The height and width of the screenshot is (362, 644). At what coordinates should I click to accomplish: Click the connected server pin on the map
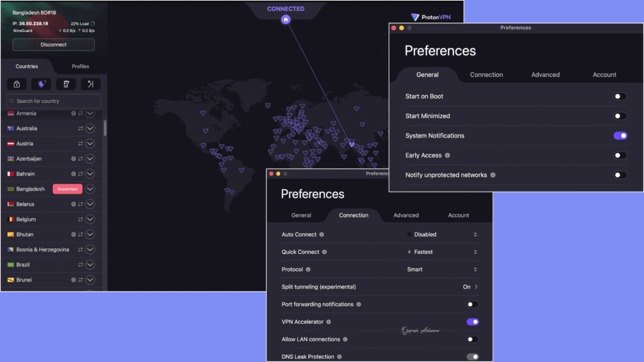click(x=285, y=19)
